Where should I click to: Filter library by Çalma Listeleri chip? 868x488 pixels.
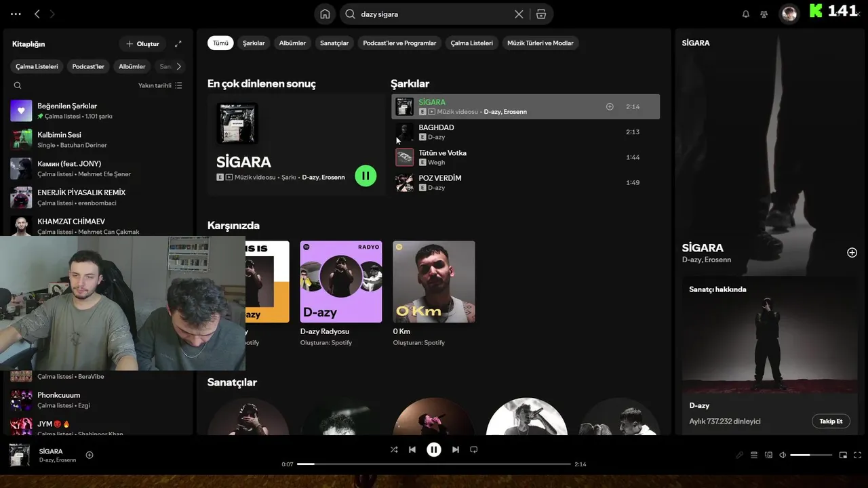point(37,66)
